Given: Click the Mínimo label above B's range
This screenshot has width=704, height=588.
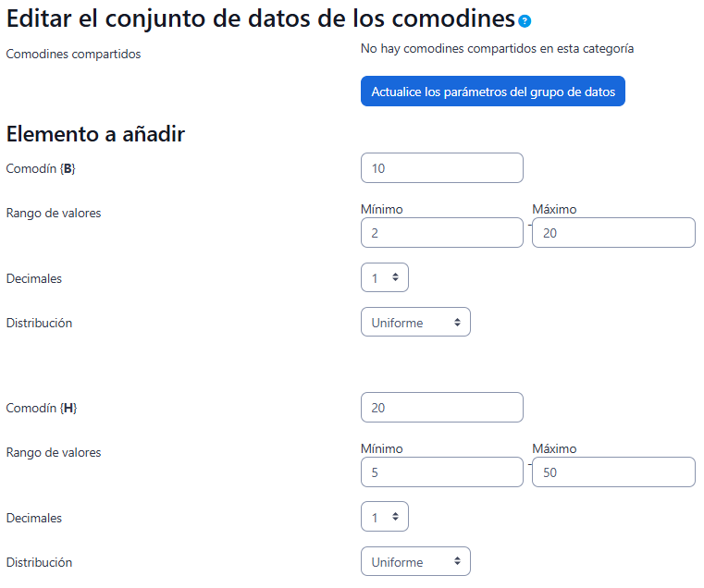Looking at the screenshot, I should pos(381,209).
